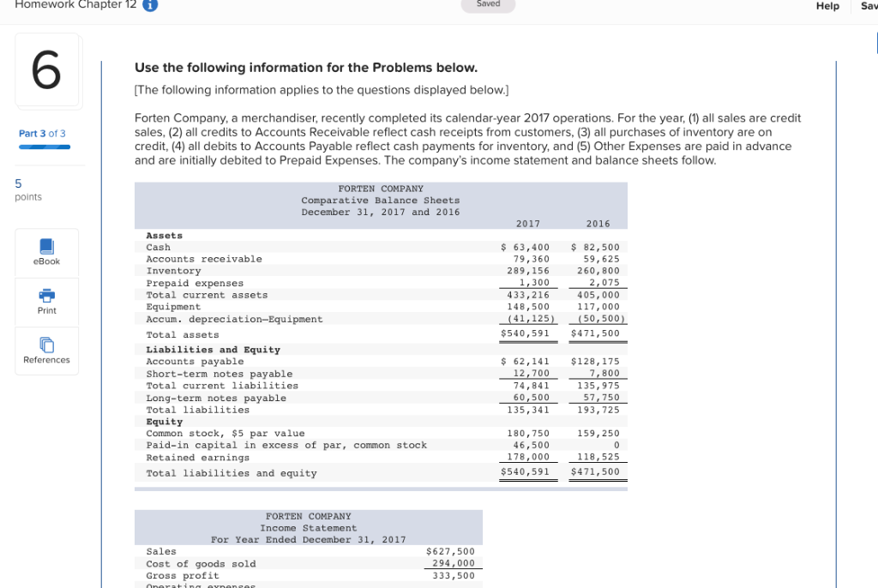Open the References icon
The width and height of the screenshot is (878, 588).
coord(47,345)
